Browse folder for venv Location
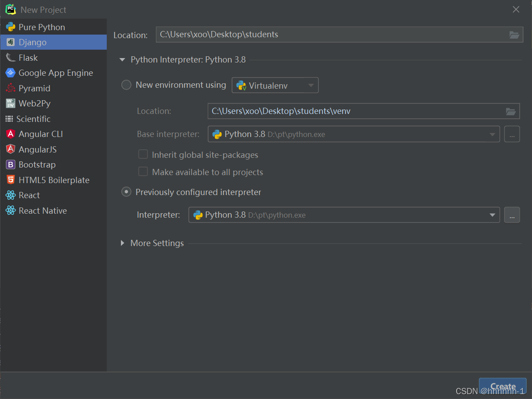This screenshot has height=399, width=532. [x=511, y=111]
